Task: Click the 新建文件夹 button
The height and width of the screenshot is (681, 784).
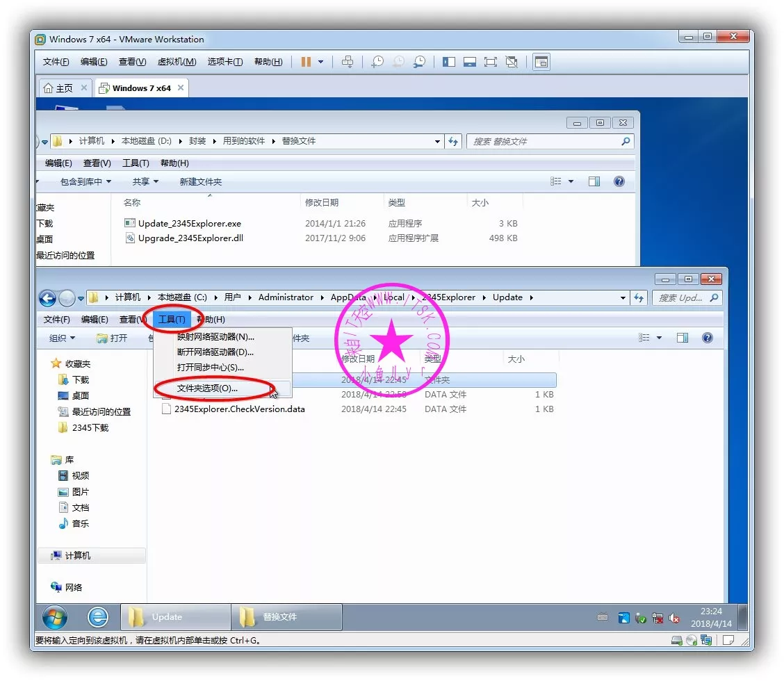Action: coord(200,181)
